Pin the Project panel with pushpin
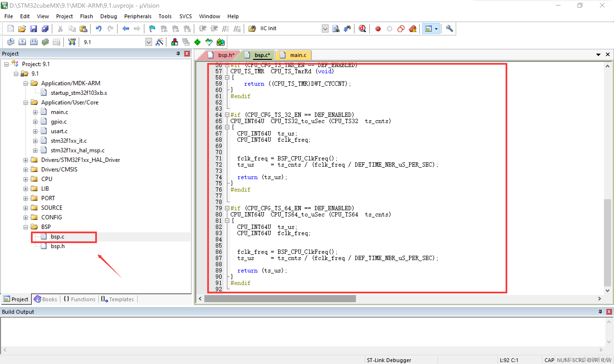Screen dimensions: 614x364 click(178, 53)
